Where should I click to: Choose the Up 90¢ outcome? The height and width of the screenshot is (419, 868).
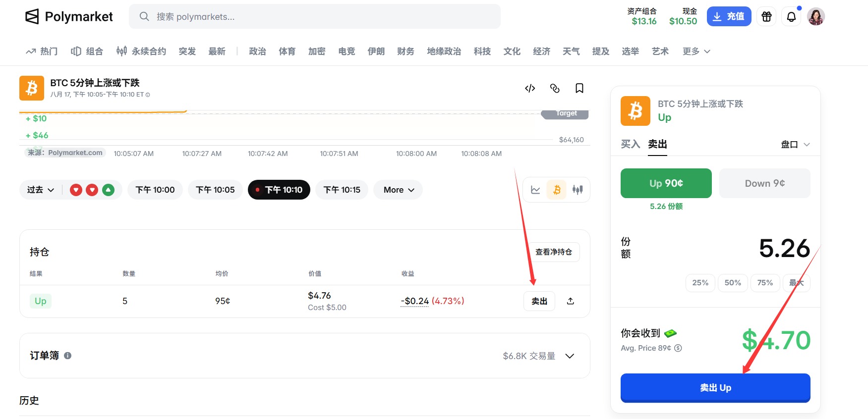(x=666, y=183)
